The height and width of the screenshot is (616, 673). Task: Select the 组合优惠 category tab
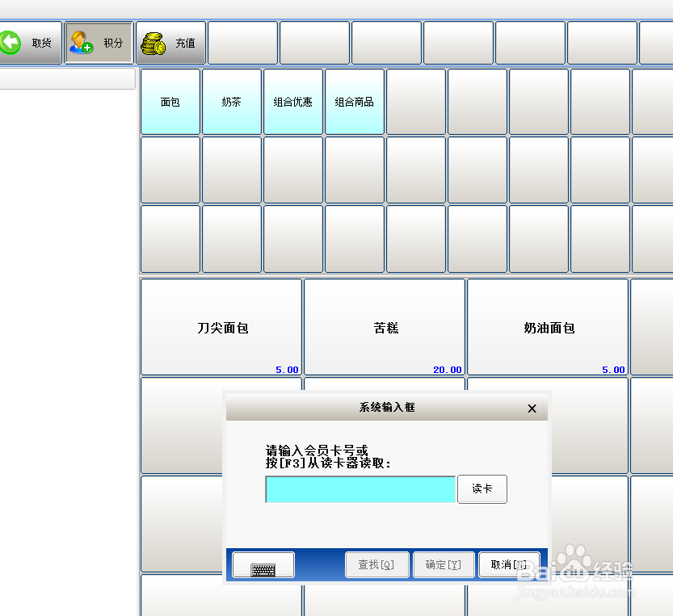pos(292,102)
